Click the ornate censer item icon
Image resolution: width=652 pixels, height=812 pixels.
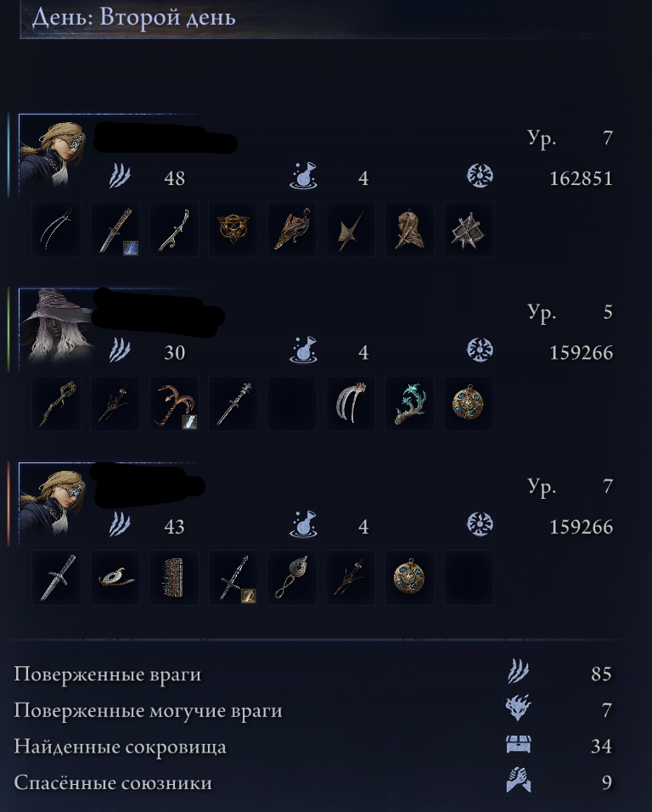pos(292,578)
